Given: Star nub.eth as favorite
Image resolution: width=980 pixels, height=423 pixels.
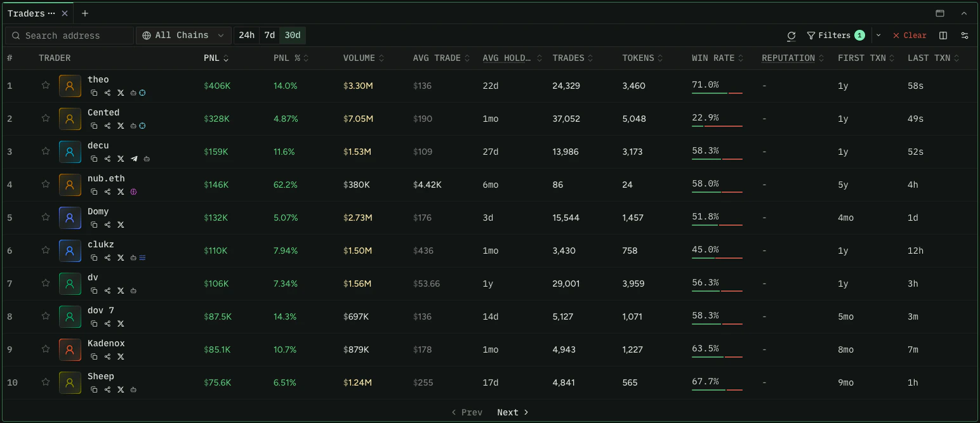Looking at the screenshot, I should (x=46, y=184).
